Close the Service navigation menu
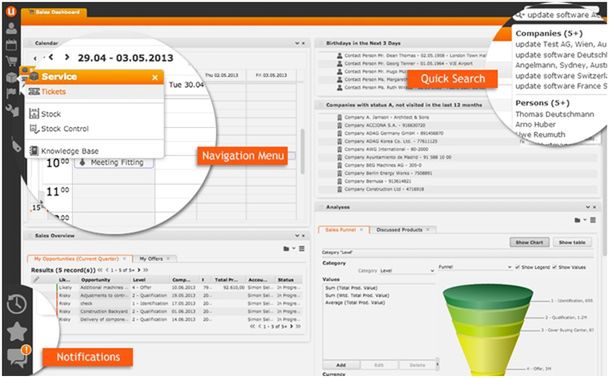 [155, 77]
